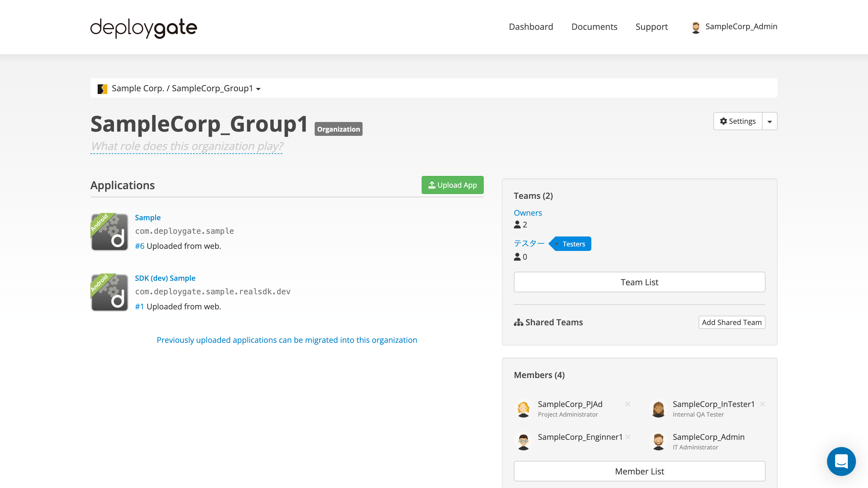Click the deploygate logo

143,28
